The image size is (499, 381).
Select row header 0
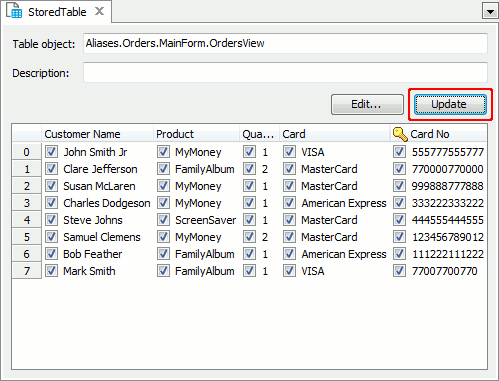pos(26,152)
